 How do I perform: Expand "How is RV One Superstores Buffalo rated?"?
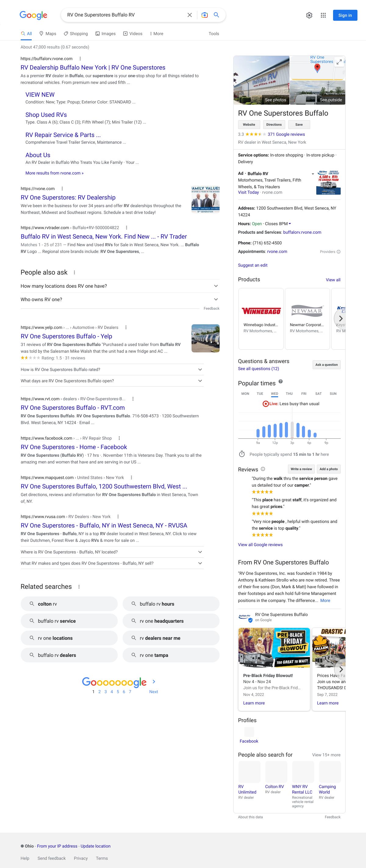(x=200, y=370)
